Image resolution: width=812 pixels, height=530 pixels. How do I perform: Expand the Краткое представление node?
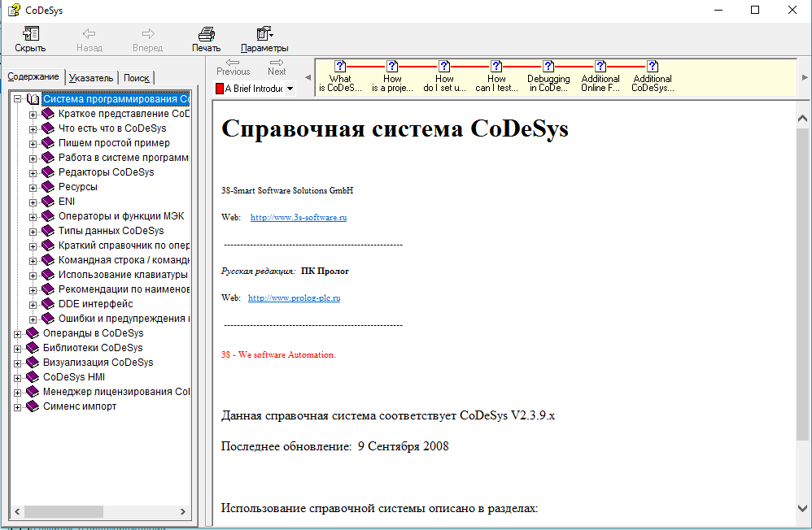[x=33, y=115]
